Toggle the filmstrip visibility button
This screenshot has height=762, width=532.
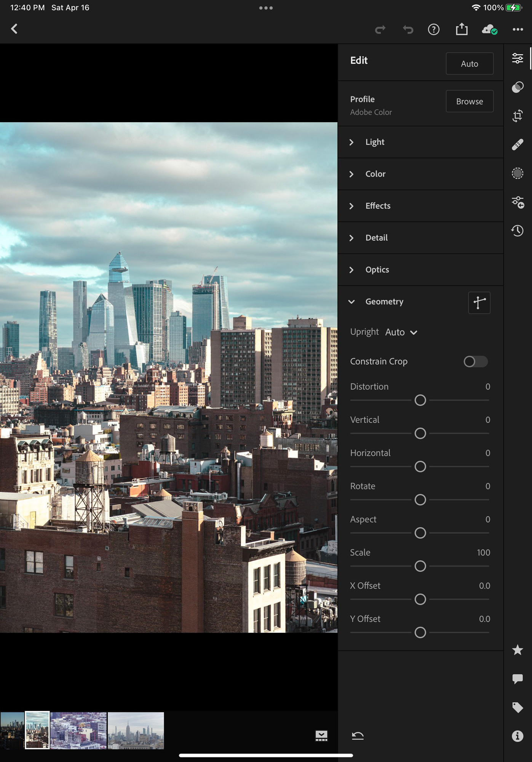pyautogui.click(x=321, y=736)
